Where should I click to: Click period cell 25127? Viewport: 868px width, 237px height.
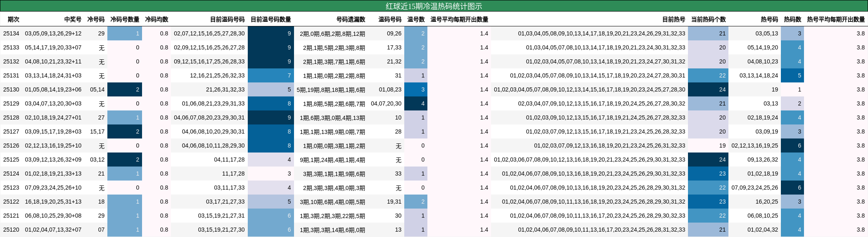coord(11,131)
